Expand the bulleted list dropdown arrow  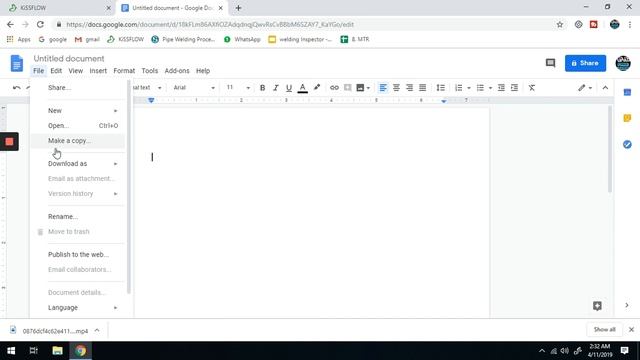(490, 88)
